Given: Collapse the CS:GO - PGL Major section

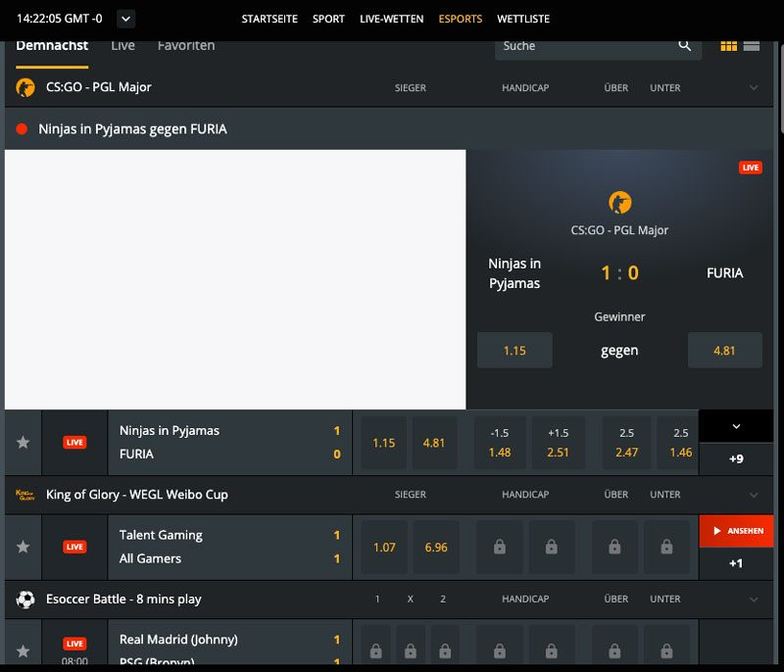Looking at the screenshot, I should pos(754,88).
